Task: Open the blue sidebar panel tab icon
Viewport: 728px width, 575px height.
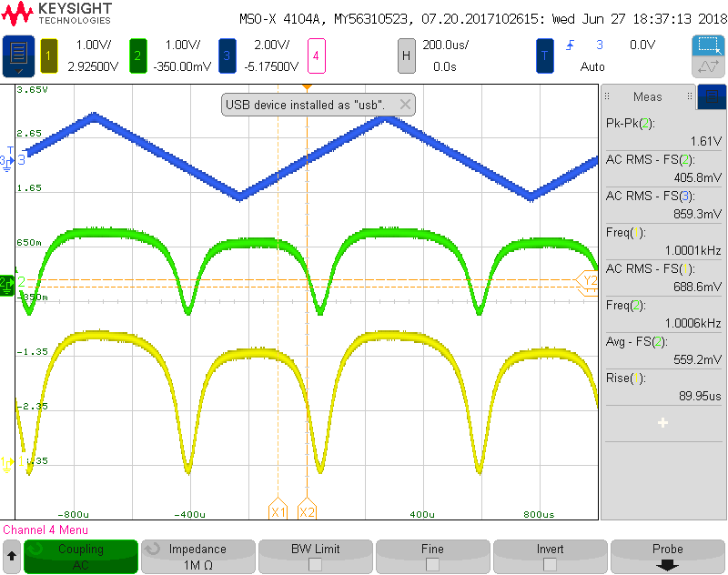Action: click(x=712, y=96)
